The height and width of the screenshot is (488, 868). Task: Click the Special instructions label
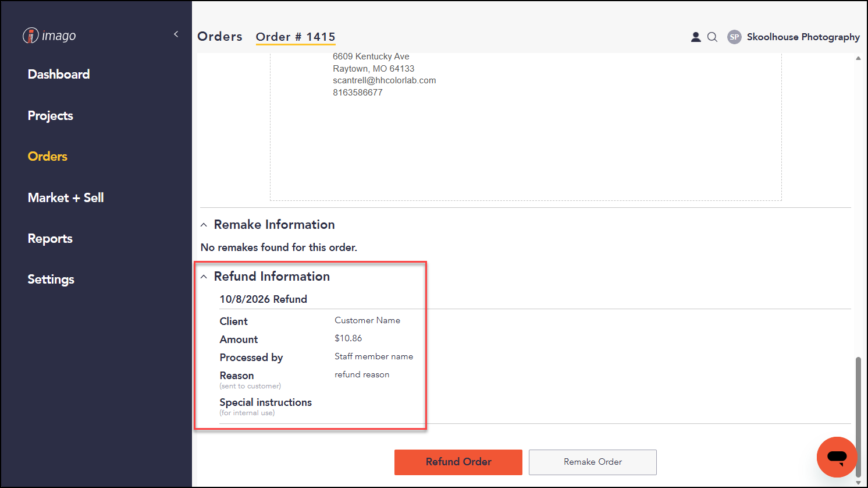(266, 402)
